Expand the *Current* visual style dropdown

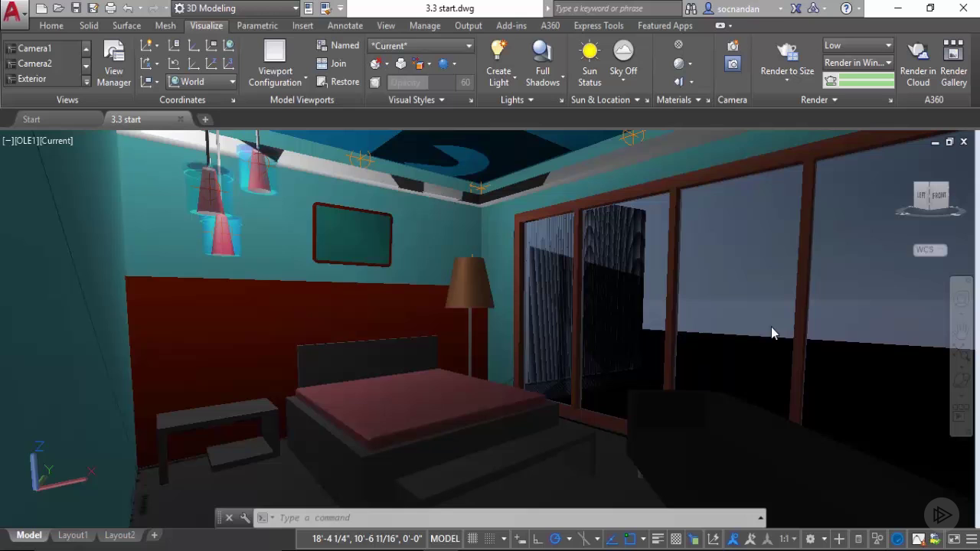click(421, 46)
